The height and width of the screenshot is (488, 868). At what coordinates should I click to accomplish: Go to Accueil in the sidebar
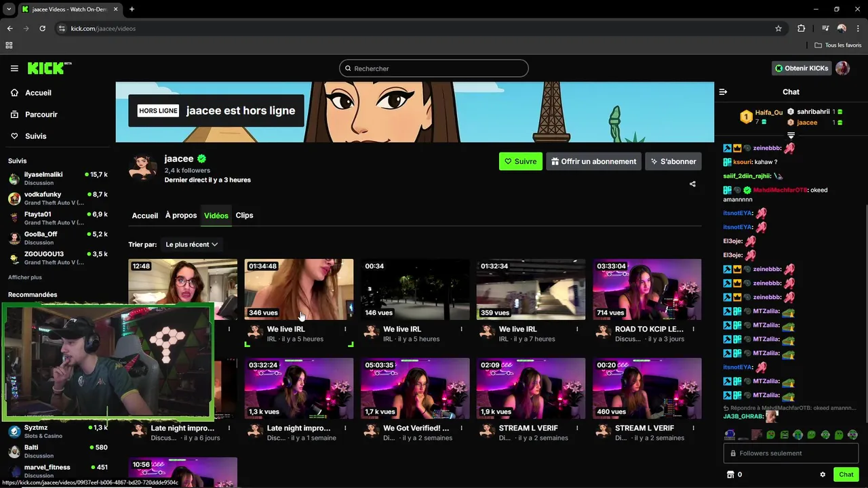point(38,93)
